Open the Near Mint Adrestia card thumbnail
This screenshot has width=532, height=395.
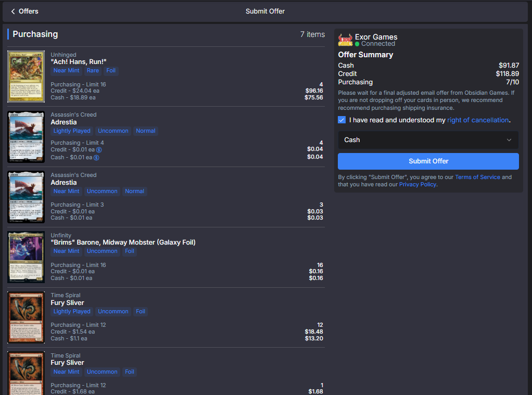coord(26,197)
